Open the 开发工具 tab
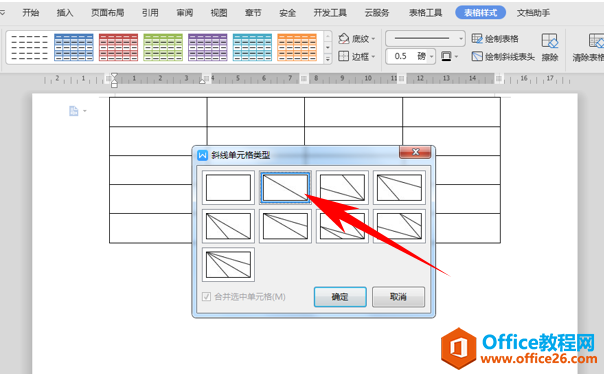This screenshot has height=376, width=604. (330, 13)
